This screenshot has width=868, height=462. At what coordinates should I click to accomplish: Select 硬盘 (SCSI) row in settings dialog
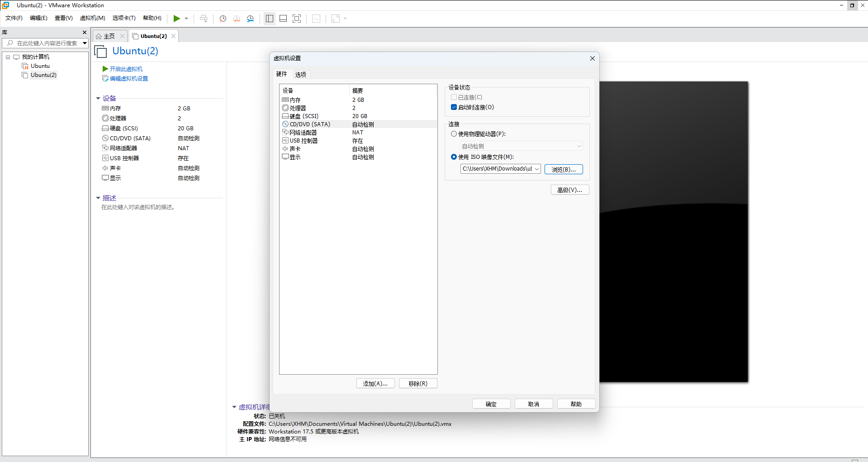pyautogui.click(x=358, y=116)
